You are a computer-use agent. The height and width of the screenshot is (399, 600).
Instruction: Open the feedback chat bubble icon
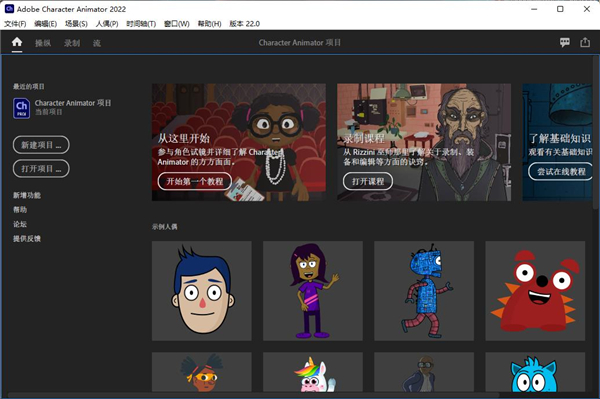tap(565, 42)
